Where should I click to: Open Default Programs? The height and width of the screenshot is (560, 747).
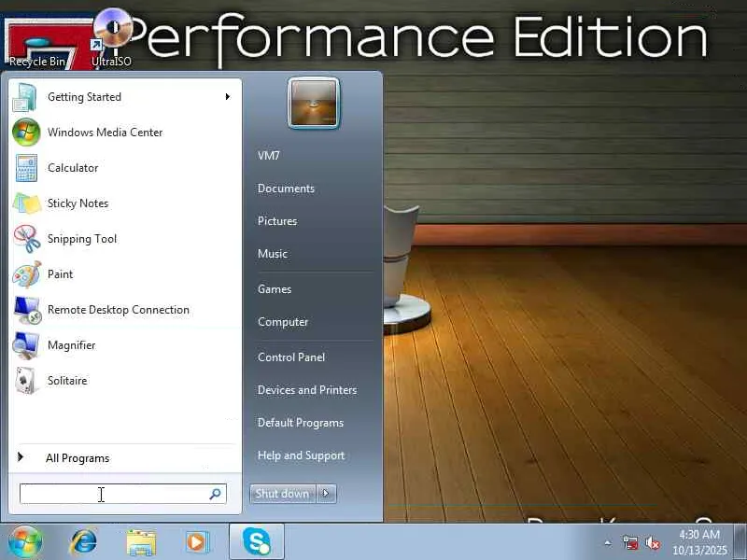point(301,423)
